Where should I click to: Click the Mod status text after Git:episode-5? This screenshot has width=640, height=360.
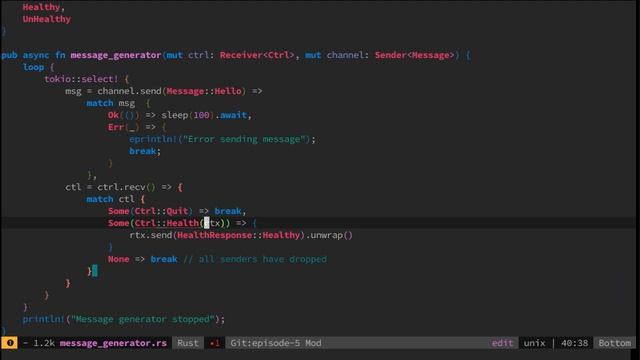tap(313, 343)
